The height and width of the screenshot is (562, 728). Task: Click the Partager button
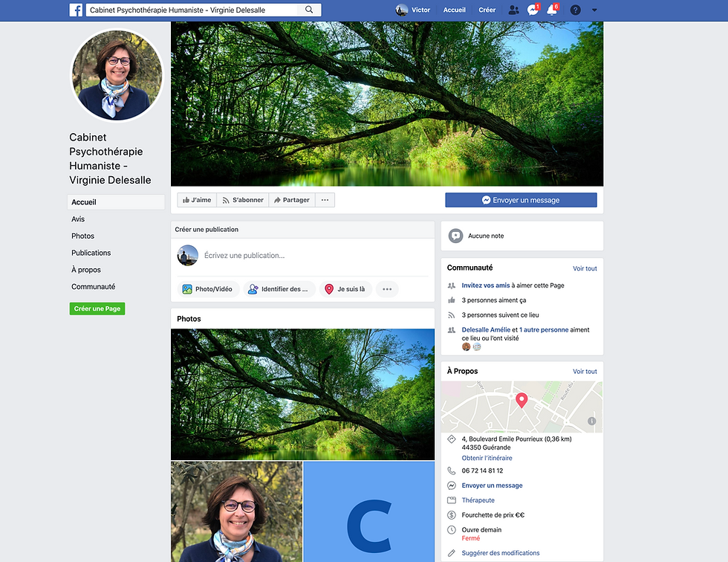click(291, 200)
